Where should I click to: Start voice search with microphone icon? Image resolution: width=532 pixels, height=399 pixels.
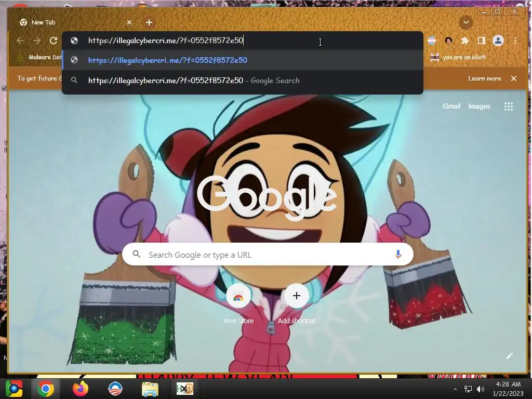(x=398, y=255)
